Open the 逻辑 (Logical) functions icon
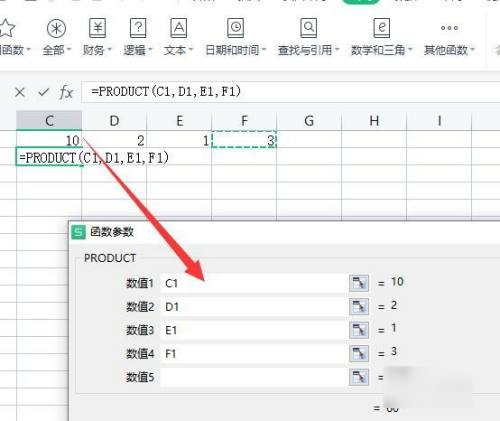Viewport: 500px width, 421px height. coord(138,28)
